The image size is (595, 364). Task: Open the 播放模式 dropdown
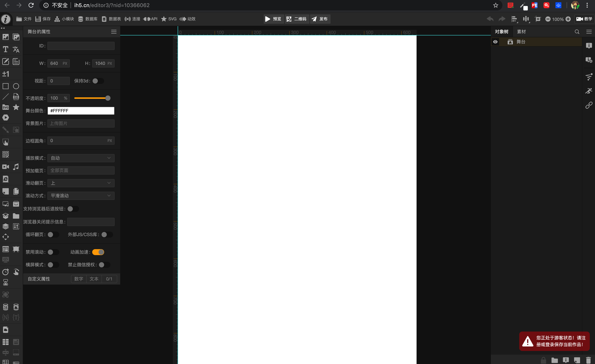coord(81,158)
